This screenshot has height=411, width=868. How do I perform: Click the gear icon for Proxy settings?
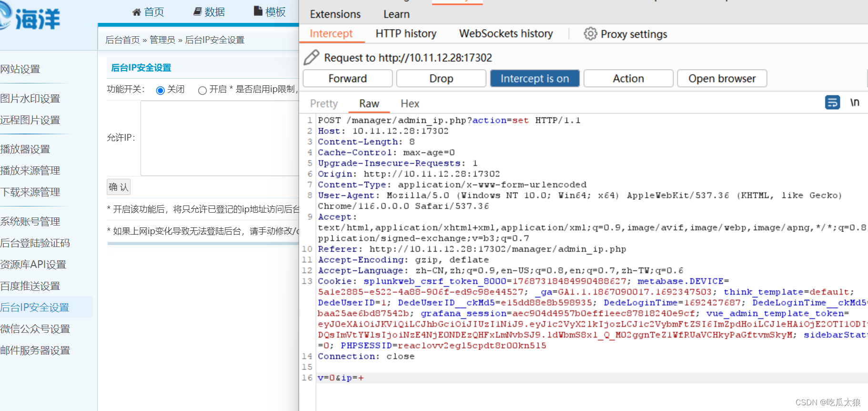(590, 34)
